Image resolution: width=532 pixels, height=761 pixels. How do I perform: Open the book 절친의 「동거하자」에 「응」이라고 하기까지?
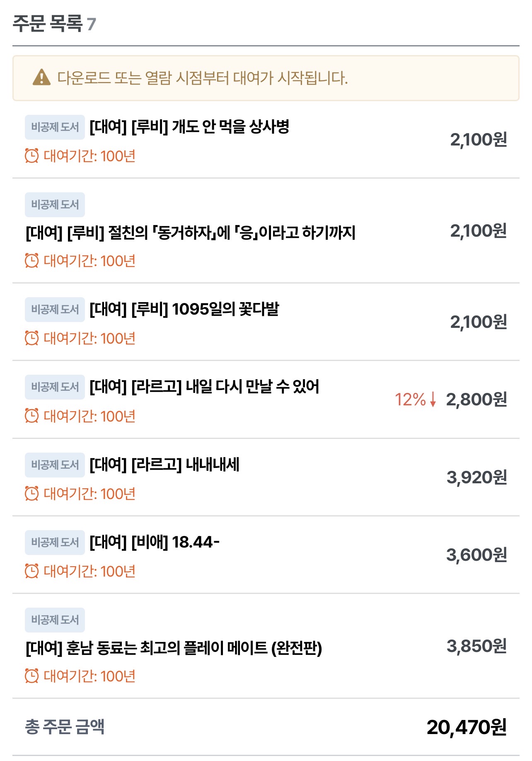tap(190, 233)
